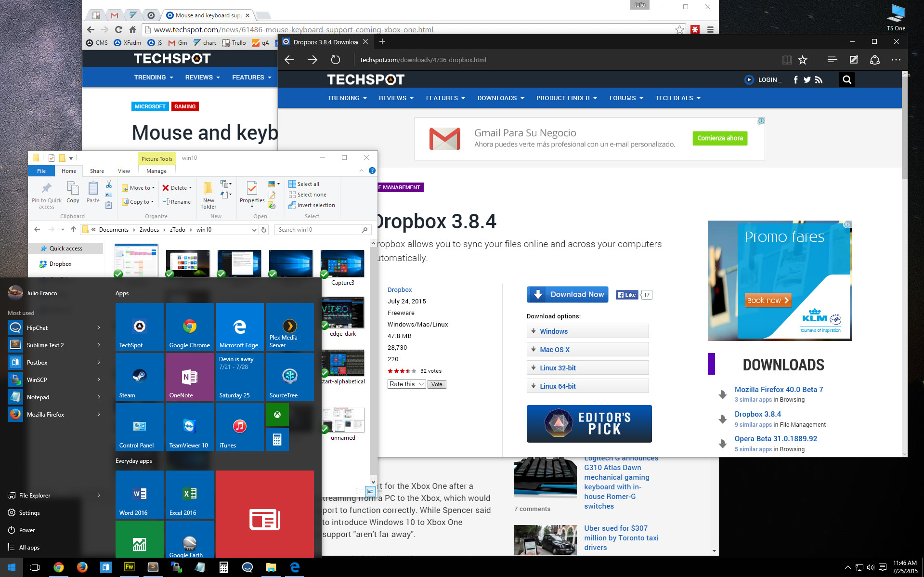Click Select none in the ribbon
Viewport: 924px width, 577px height.
[311, 195]
